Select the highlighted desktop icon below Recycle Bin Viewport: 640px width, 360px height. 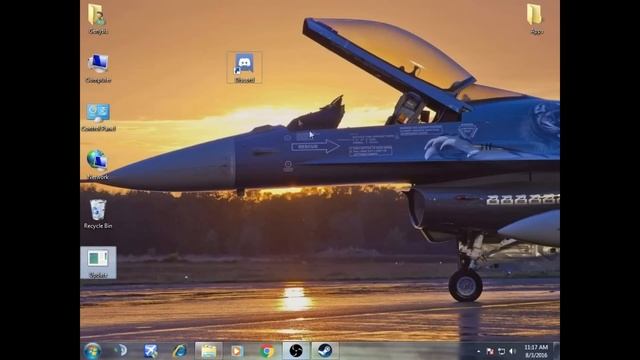pyautogui.click(x=98, y=263)
